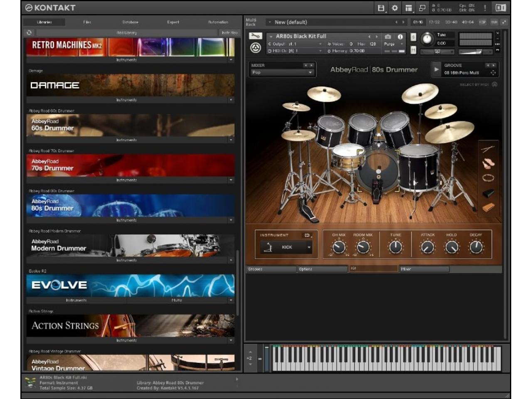Click the instrument link icon above Kick
The width and height of the screenshot is (532, 399).
[307, 235]
